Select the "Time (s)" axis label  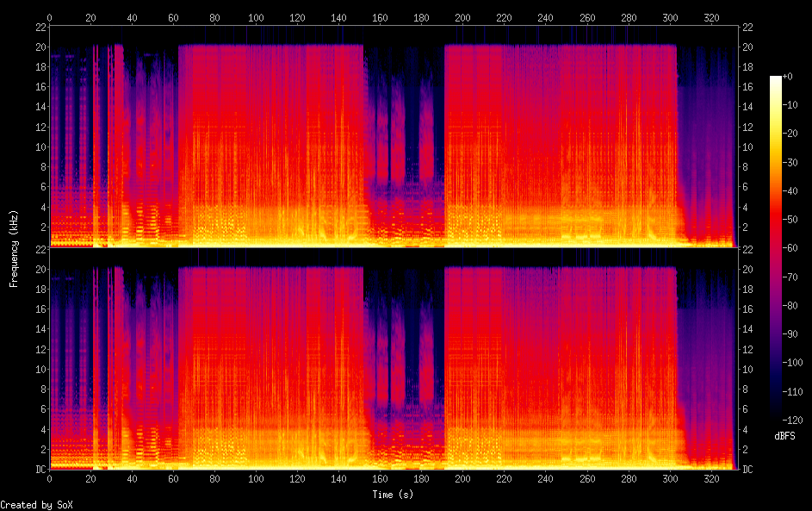pyautogui.click(x=394, y=495)
